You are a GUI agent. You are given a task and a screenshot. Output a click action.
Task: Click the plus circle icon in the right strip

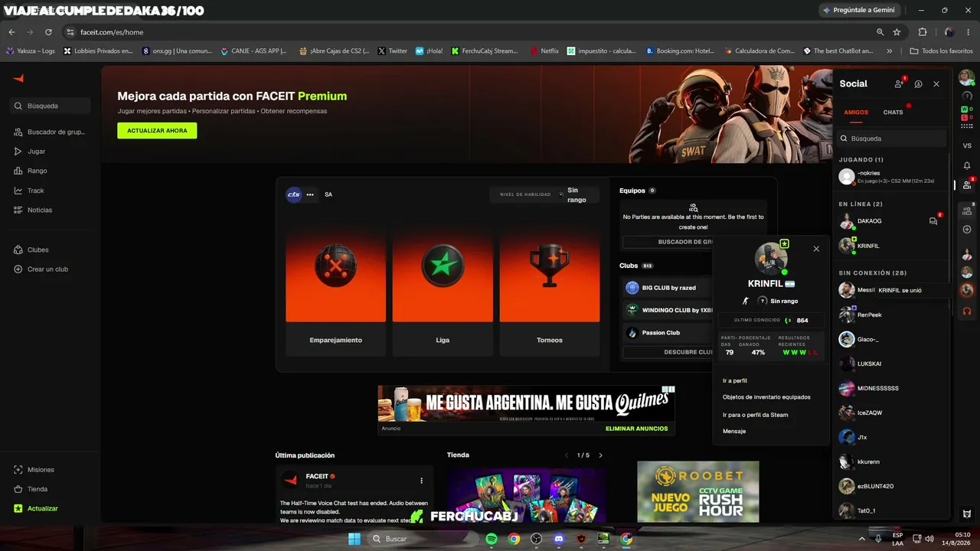pos(967,230)
